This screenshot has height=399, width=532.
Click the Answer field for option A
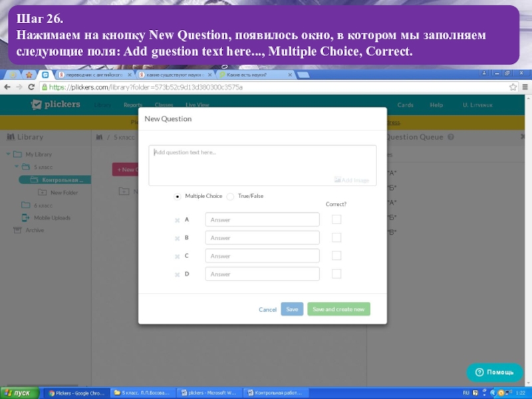(x=262, y=219)
